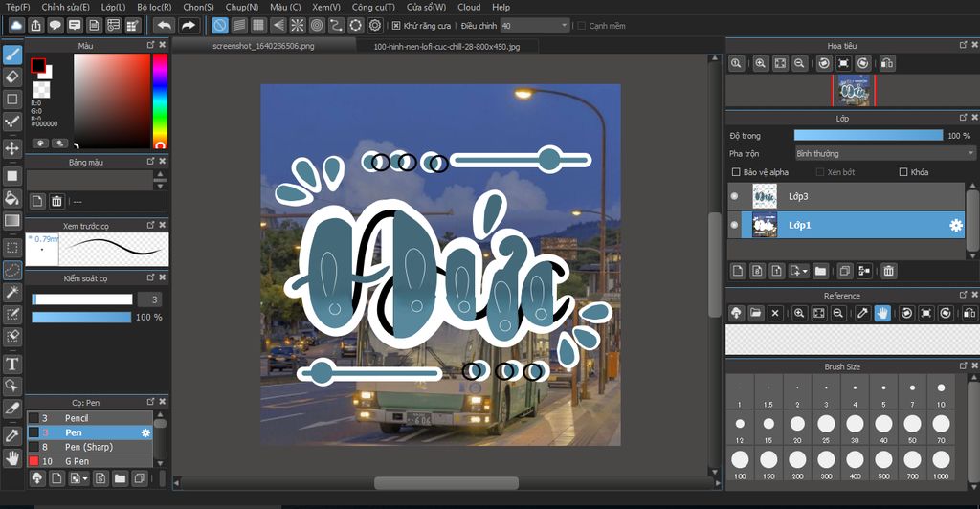Choose the Gradient tool
Screen dimensions: 980x509
(11, 220)
